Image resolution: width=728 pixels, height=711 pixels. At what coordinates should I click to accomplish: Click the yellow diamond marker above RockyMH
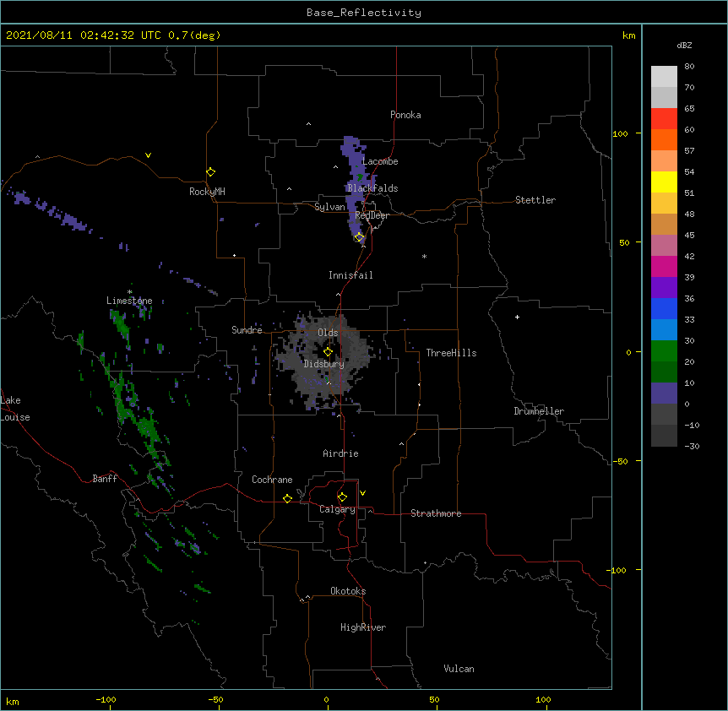click(210, 172)
